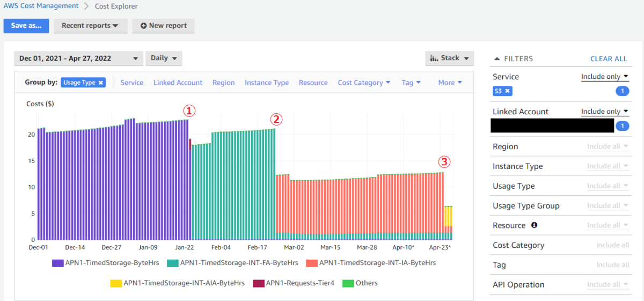Change Linked Account Include only dropdown
Viewport: 644px width, 301px height.
click(605, 112)
